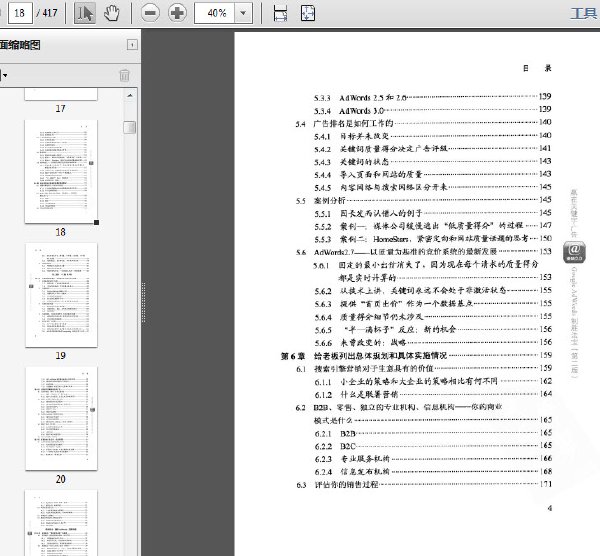
Task: Click the 第6章 chapter heading
Action: click(x=416, y=356)
